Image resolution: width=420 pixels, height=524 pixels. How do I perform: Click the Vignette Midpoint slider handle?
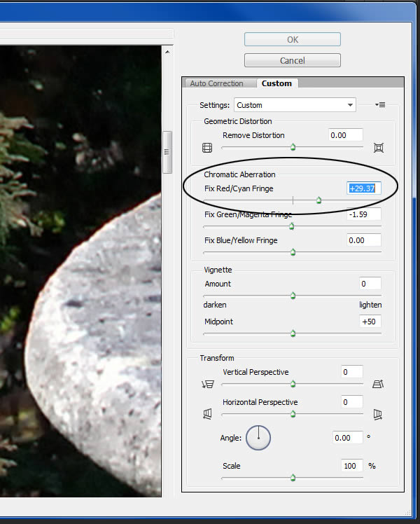click(293, 333)
